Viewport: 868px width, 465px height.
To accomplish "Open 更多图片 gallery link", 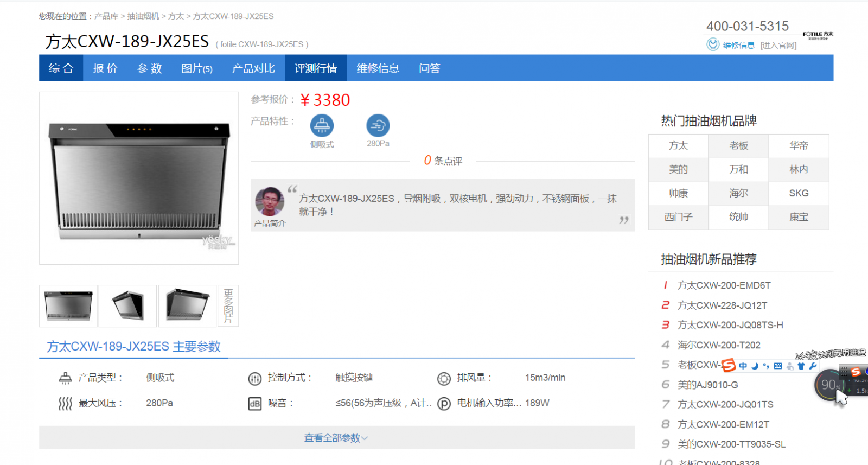I will click(x=228, y=306).
